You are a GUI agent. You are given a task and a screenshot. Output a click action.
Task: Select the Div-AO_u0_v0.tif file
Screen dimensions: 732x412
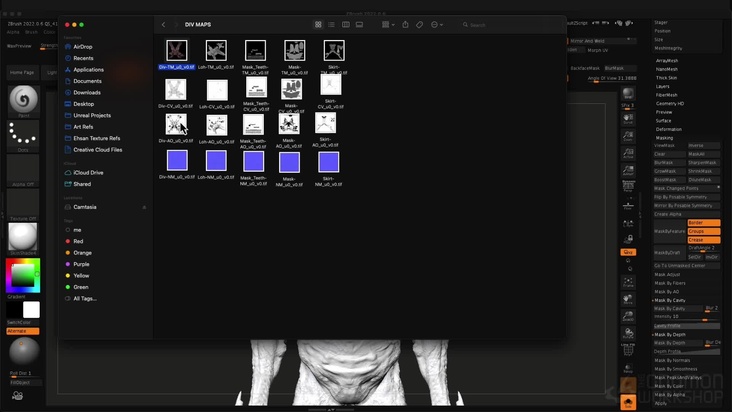pos(176,125)
